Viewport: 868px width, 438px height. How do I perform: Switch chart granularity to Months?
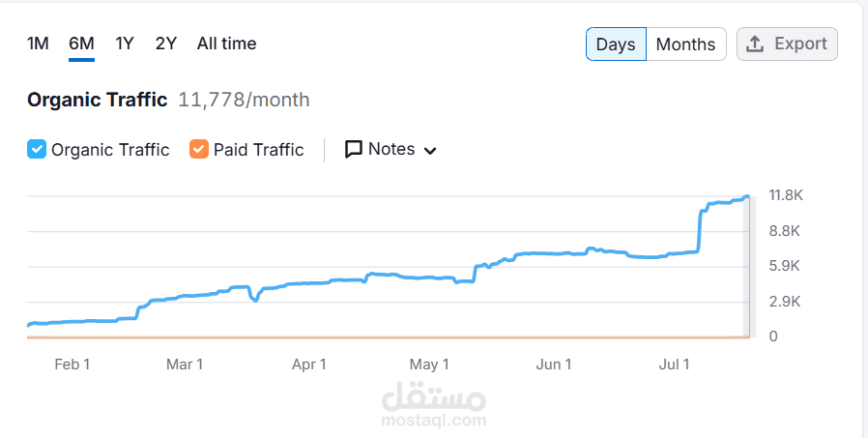(x=685, y=44)
